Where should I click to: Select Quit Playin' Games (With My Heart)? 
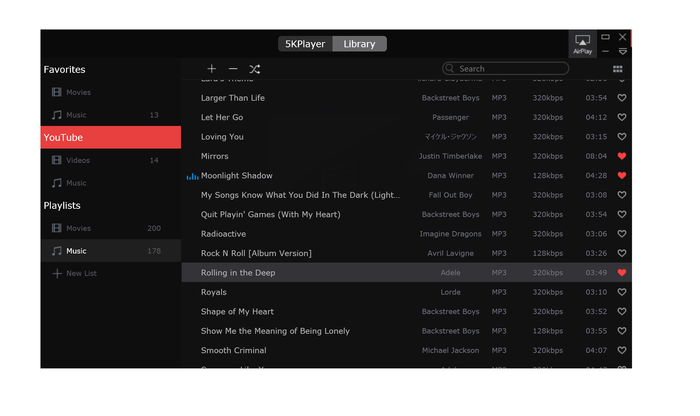tap(271, 215)
